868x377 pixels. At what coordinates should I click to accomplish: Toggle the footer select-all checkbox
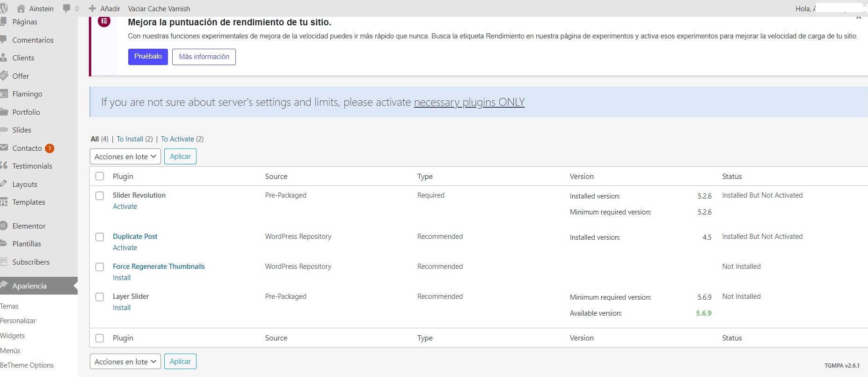(100, 338)
